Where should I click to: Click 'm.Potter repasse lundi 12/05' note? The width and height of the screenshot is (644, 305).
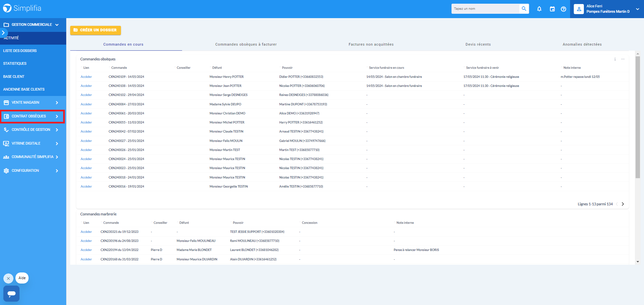click(x=580, y=77)
